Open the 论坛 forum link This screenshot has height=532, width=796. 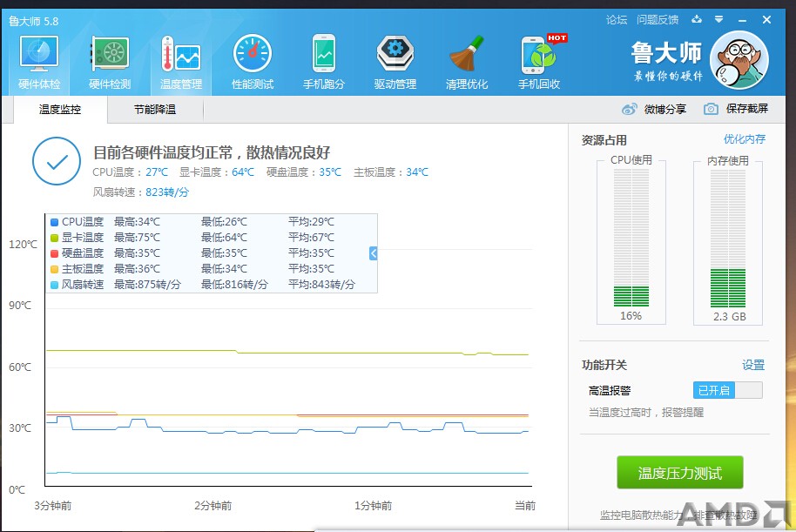(617, 20)
